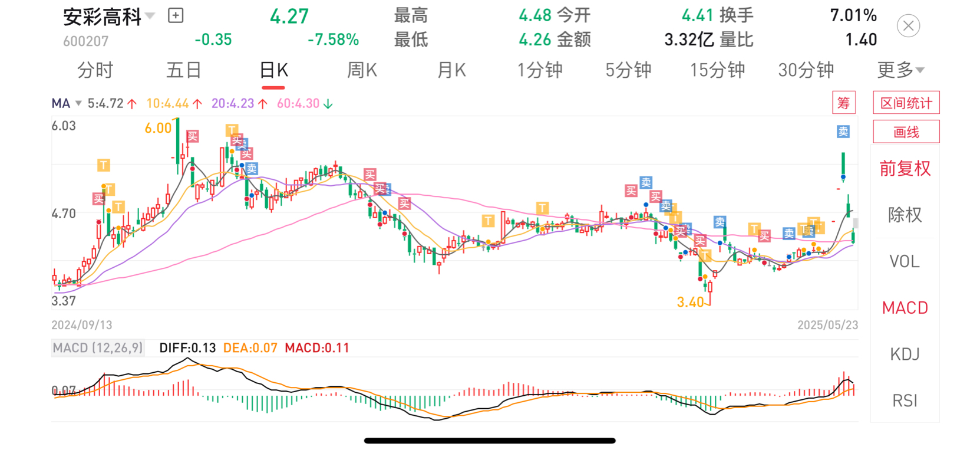Add stock to watchlist with plus icon
Screen dimensions: 980x453
[176, 16]
